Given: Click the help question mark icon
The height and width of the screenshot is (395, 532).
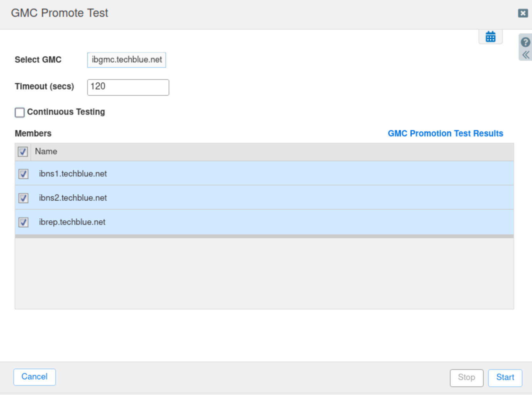Looking at the screenshot, I should tap(525, 42).
